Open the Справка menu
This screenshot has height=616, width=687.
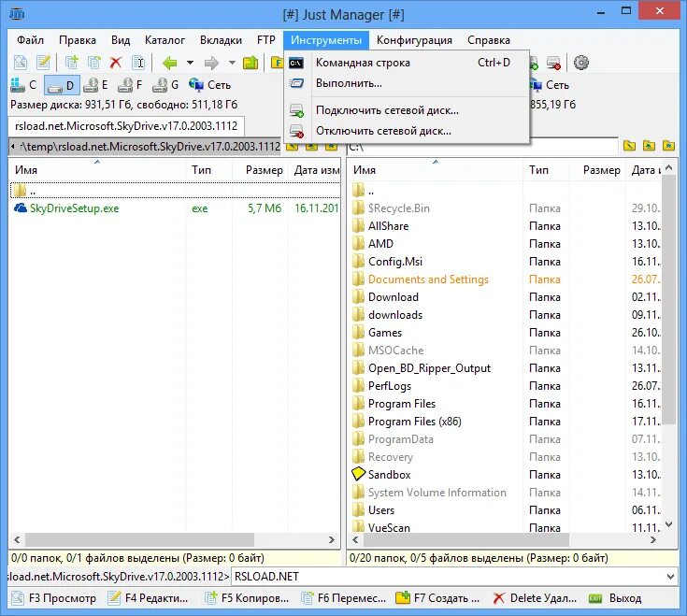point(489,40)
